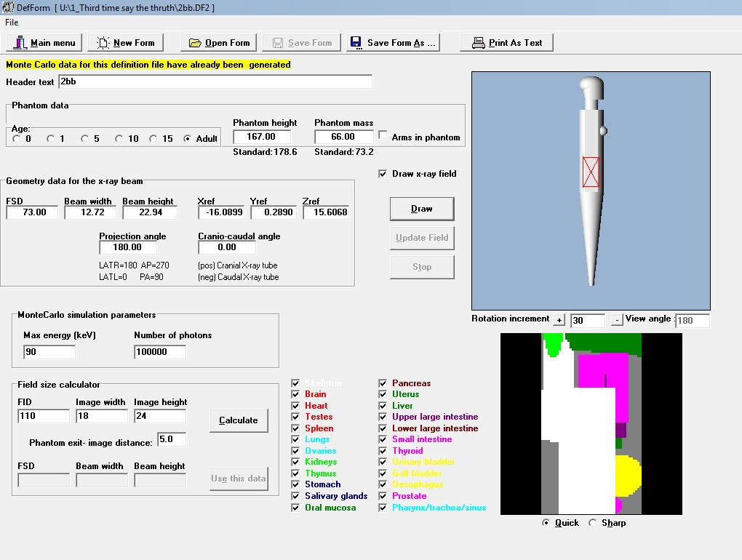Click the Draw button
The width and height of the screenshot is (742, 560).
pos(422,209)
